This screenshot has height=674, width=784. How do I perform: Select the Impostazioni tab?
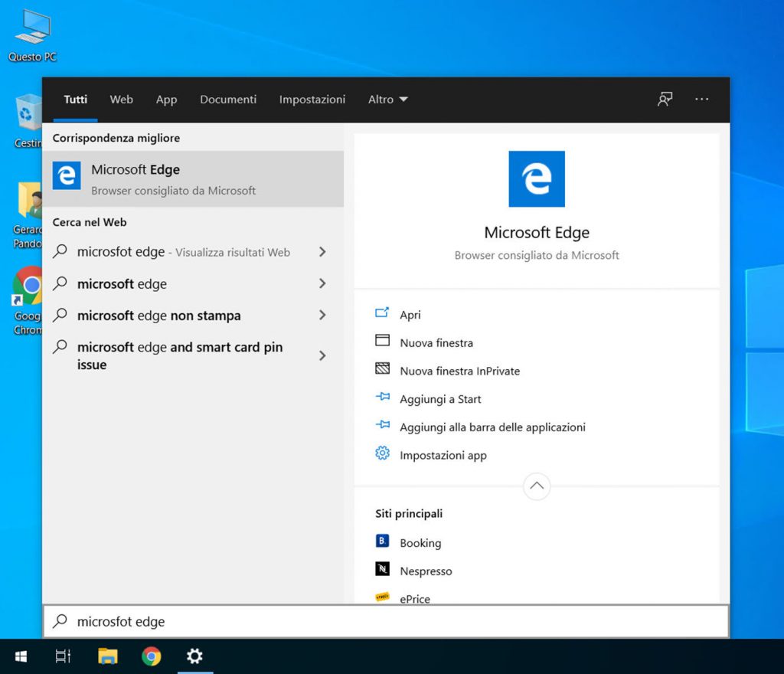tap(312, 100)
